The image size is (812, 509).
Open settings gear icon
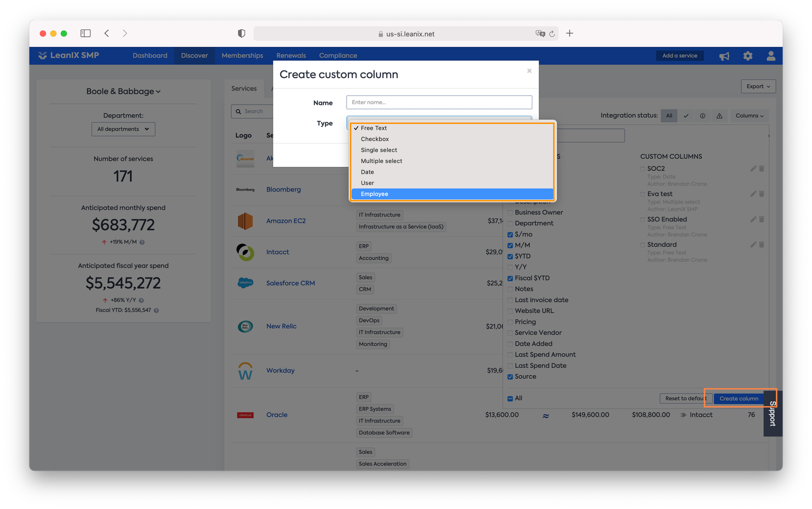tap(748, 56)
